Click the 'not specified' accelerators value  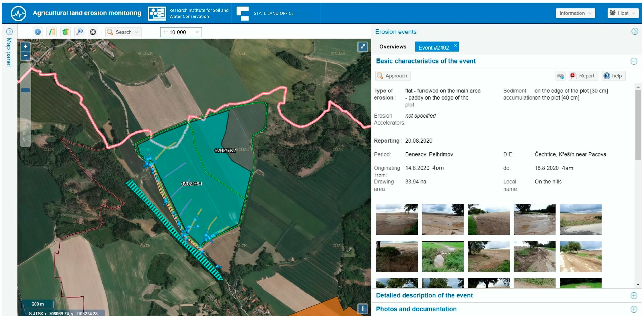pos(420,116)
